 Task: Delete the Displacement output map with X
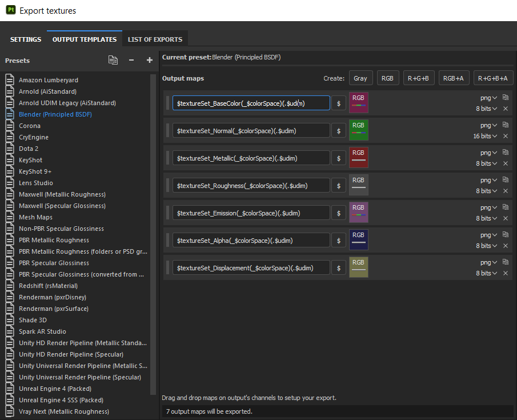point(506,273)
